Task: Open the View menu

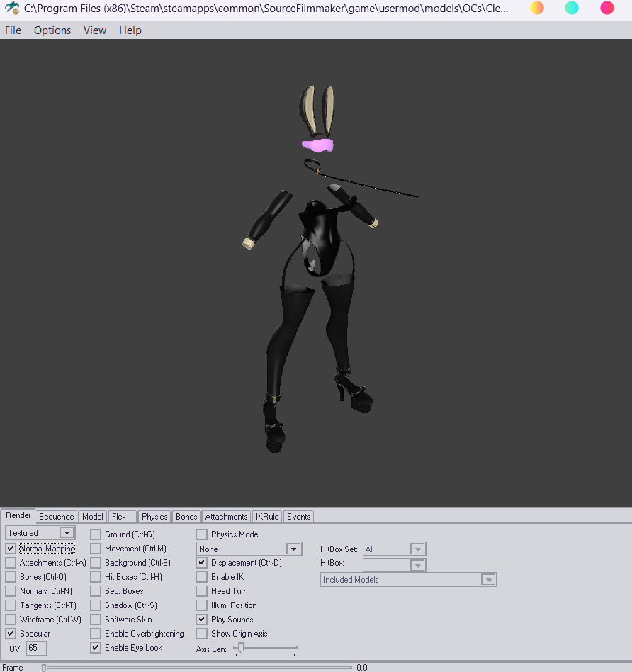Action: coord(95,30)
